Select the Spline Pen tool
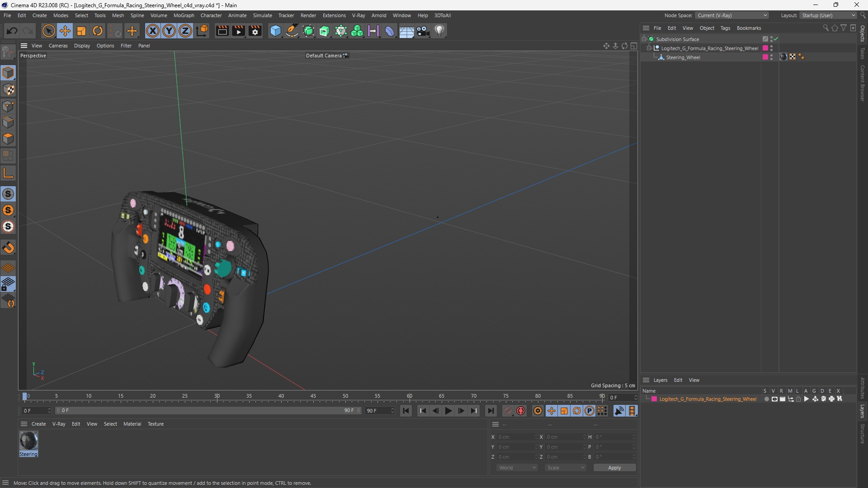Viewport: 868px width, 488px height. coord(292,31)
